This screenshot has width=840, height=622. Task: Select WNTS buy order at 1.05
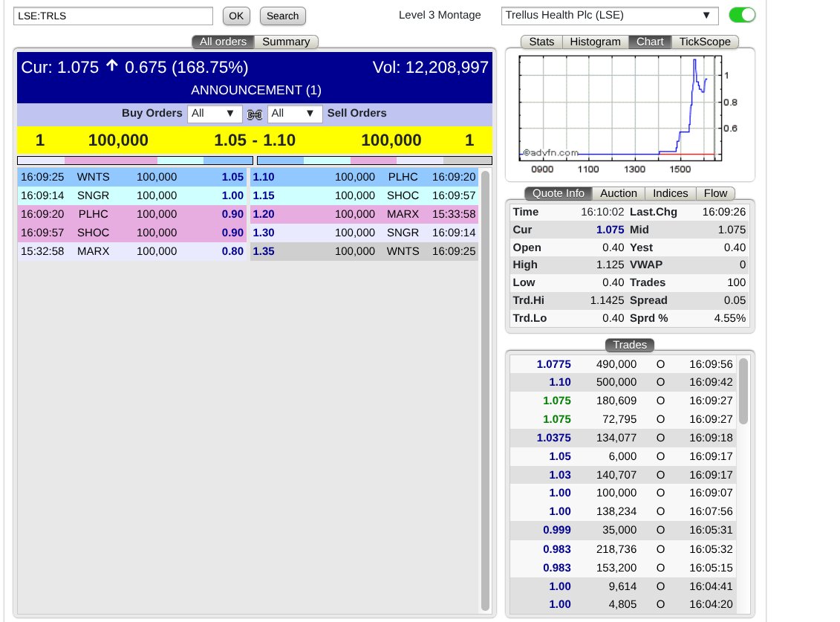[x=131, y=177]
